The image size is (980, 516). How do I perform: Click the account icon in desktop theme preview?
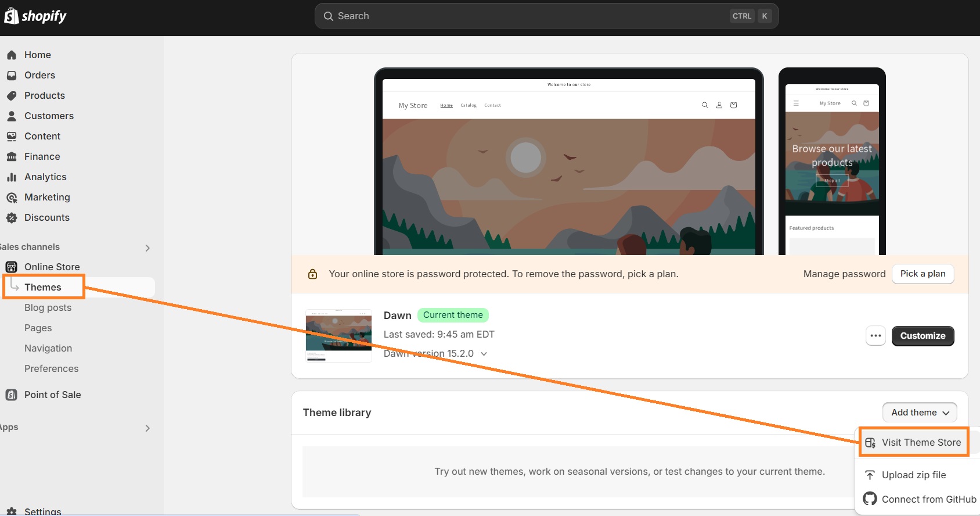(719, 105)
